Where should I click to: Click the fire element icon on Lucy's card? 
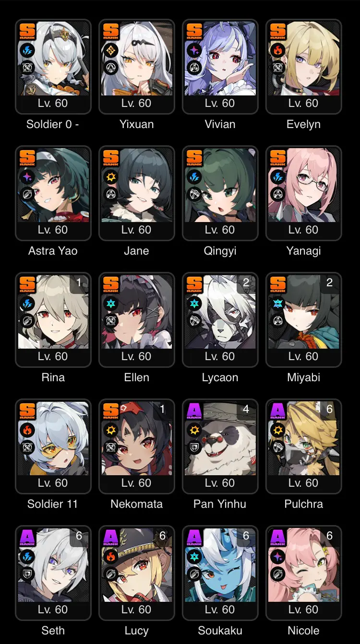coord(111,557)
